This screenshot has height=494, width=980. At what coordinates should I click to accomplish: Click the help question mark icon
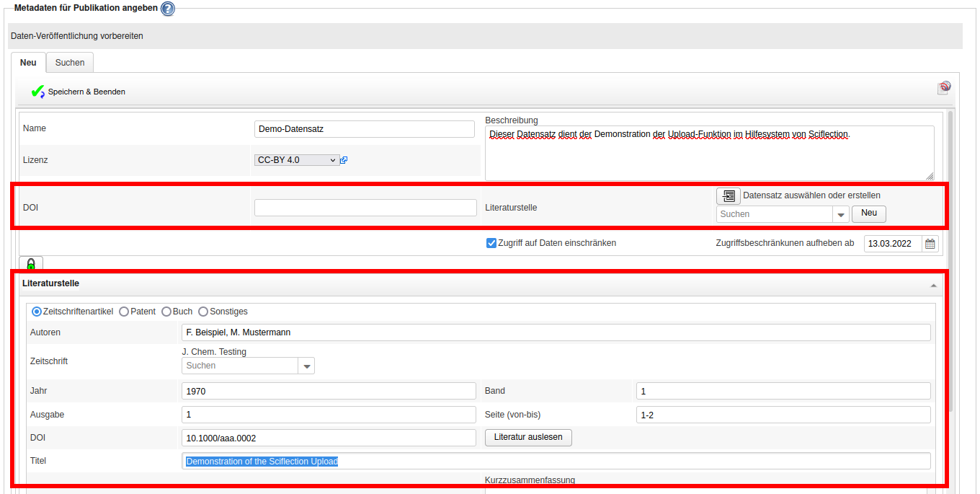tap(167, 9)
